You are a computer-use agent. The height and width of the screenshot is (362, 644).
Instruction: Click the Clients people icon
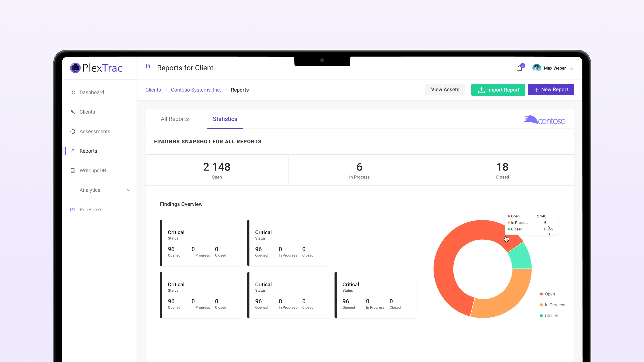(x=73, y=112)
